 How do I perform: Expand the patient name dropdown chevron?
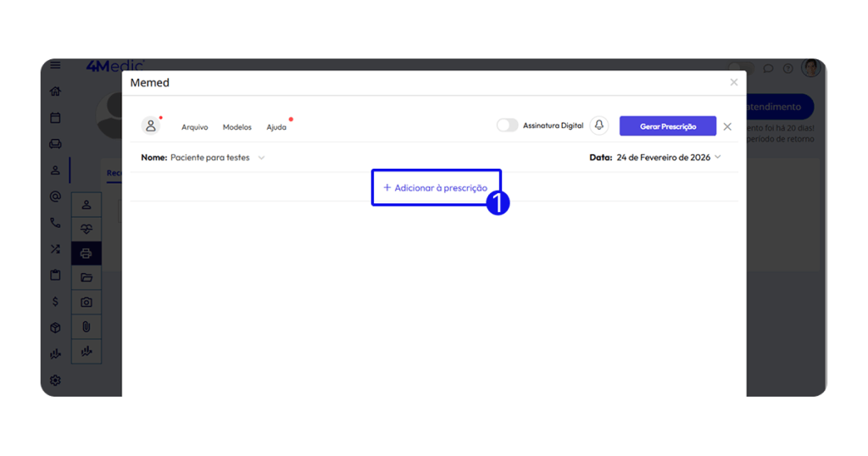point(261,158)
